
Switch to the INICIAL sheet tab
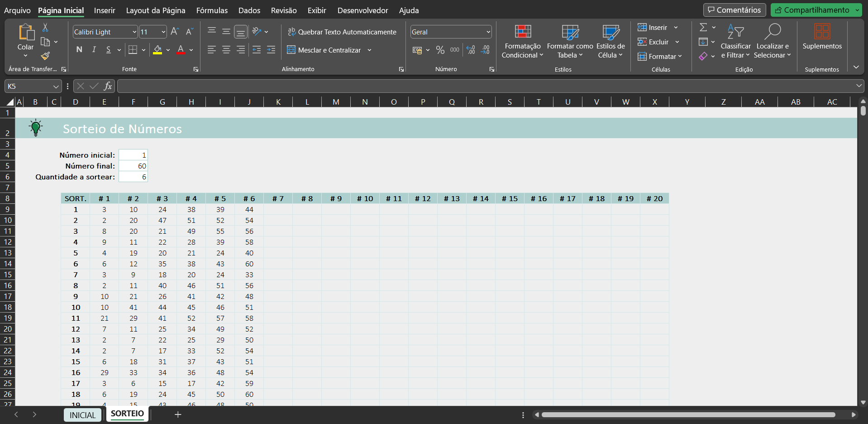coord(82,415)
